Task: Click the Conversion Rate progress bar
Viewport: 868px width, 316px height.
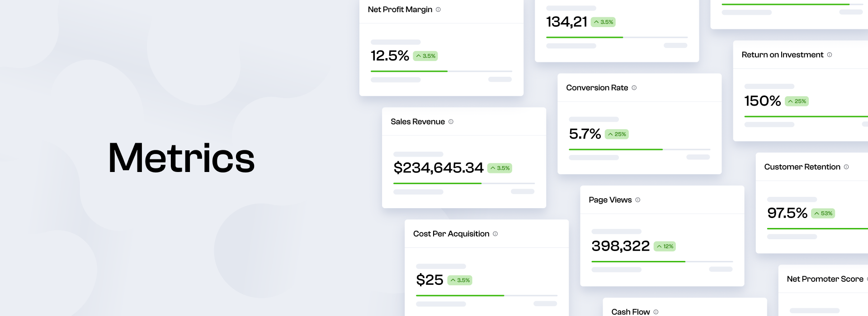Action: [x=639, y=149]
